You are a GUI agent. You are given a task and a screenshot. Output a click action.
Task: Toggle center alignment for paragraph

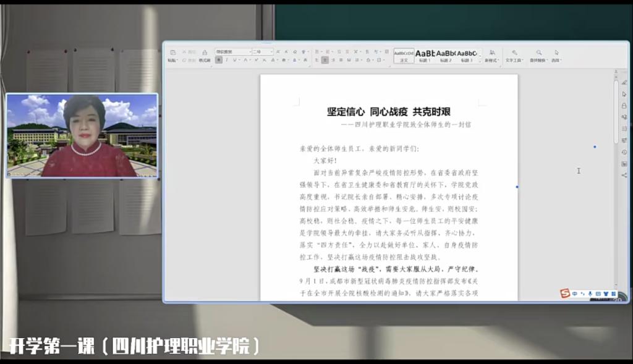click(x=325, y=61)
